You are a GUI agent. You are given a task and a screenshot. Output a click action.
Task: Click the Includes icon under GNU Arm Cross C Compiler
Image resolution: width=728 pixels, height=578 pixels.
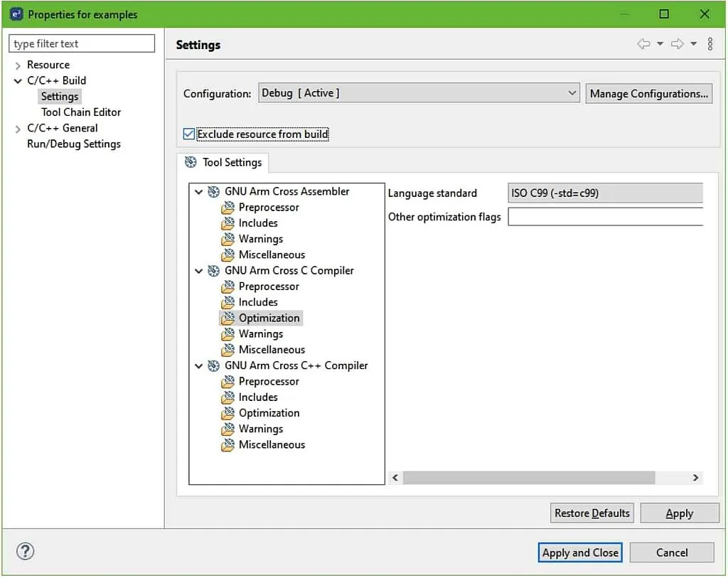pyautogui.click(x=227, y=301)
